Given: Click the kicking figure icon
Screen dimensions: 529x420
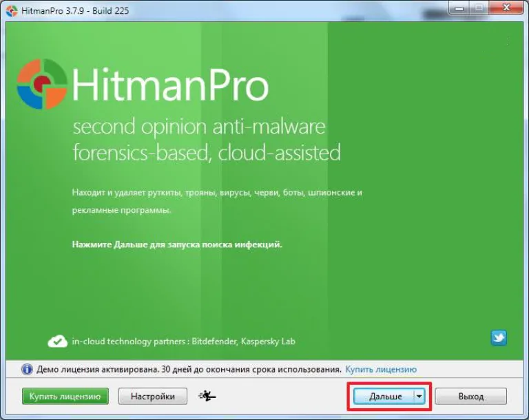Looking at the screenshot, I should (207, 396).
